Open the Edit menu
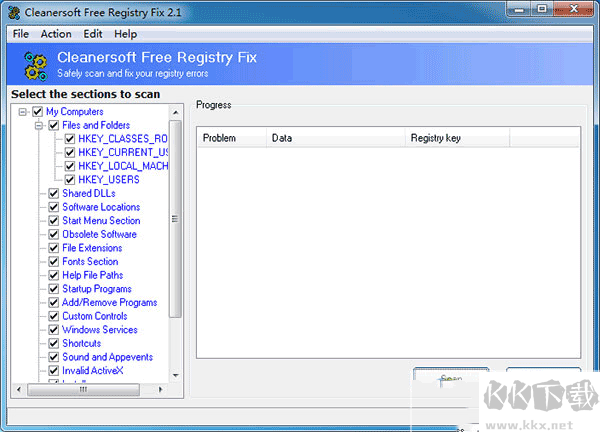 (x=93, y=34)
